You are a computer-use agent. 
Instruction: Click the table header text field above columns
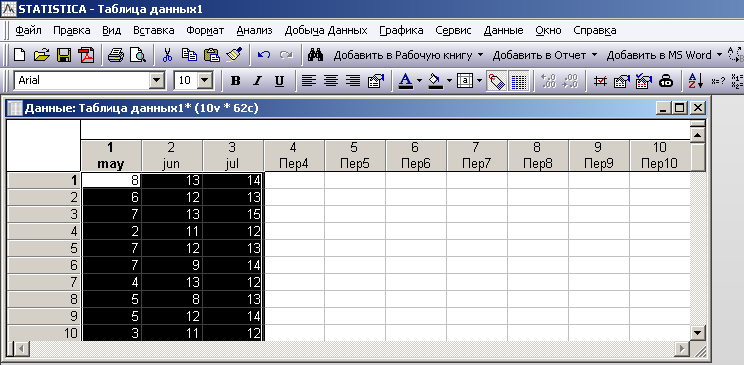click(385, 130)
